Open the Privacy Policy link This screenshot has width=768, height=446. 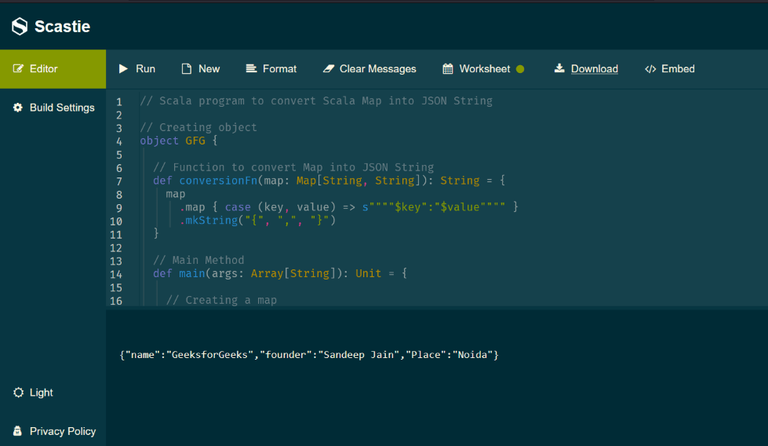pyautogui.click(x=63, y=431)
